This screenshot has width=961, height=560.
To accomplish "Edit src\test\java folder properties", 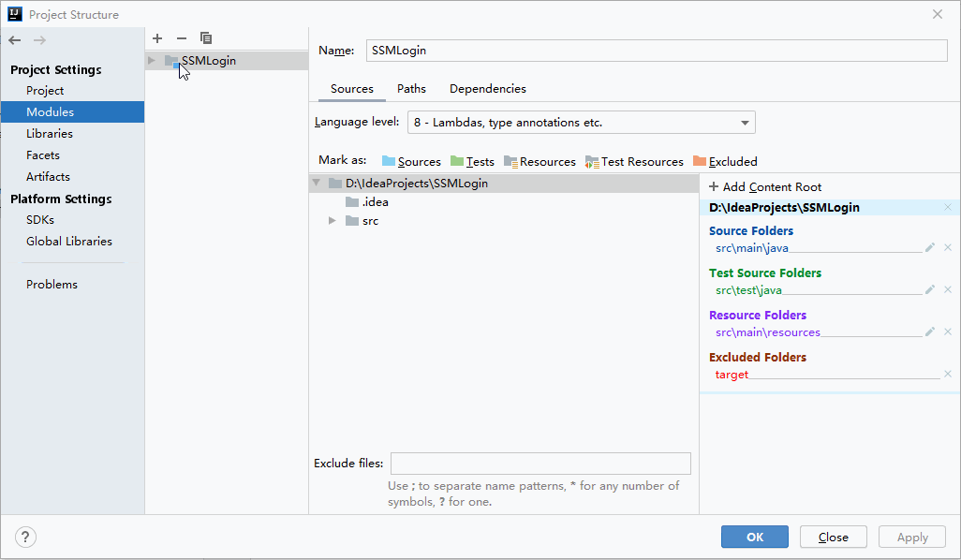I will [930, 289].
